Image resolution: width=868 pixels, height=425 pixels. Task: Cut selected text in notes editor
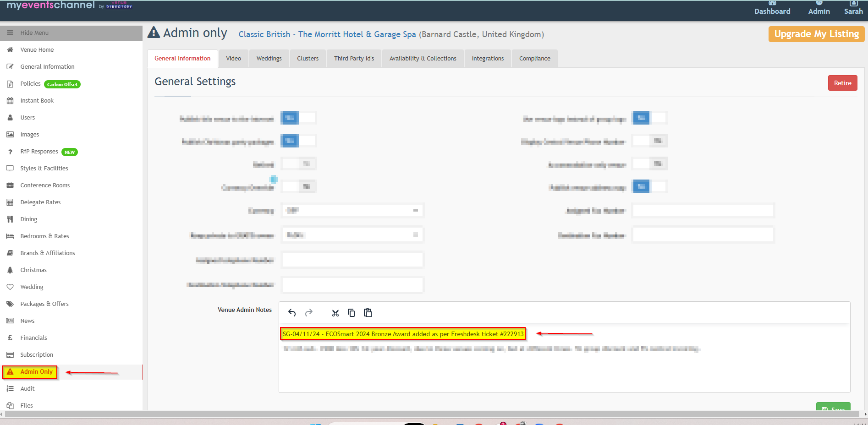tap(335, 313)
